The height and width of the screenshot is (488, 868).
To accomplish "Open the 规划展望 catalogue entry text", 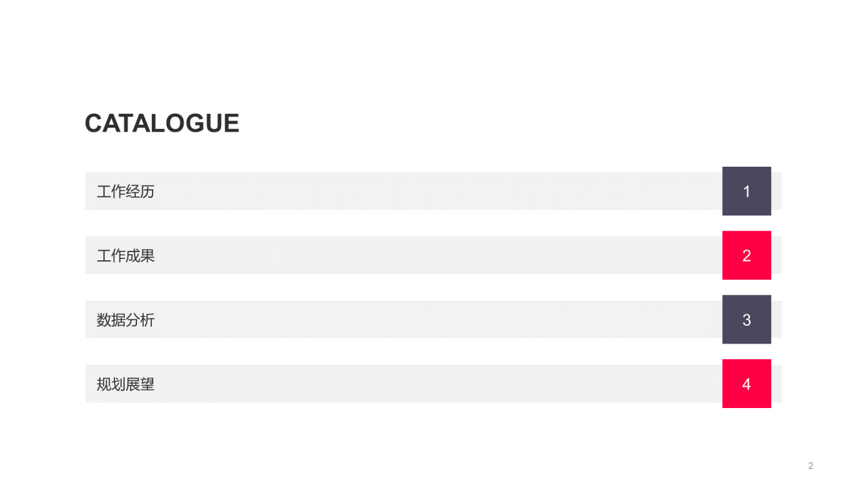I will click(x=125, y=384).
